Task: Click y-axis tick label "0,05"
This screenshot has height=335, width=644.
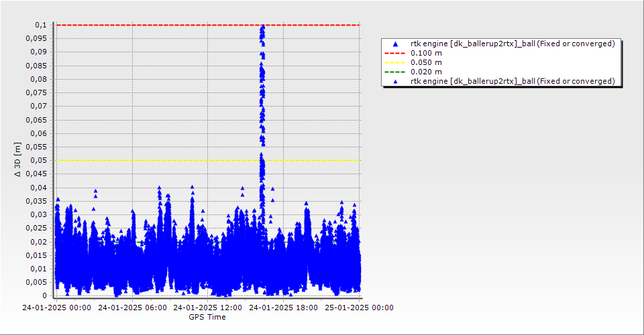Action: (39, 160)
